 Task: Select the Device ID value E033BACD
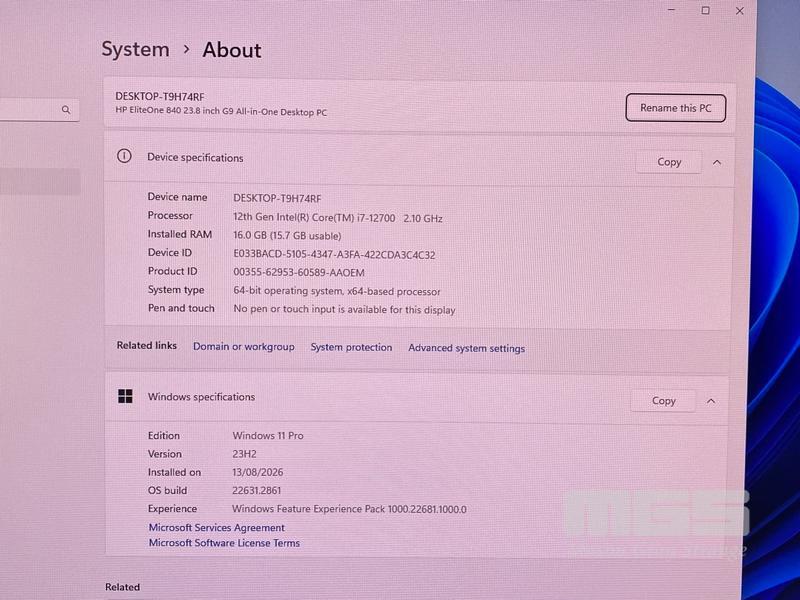(x=334, y=255)
